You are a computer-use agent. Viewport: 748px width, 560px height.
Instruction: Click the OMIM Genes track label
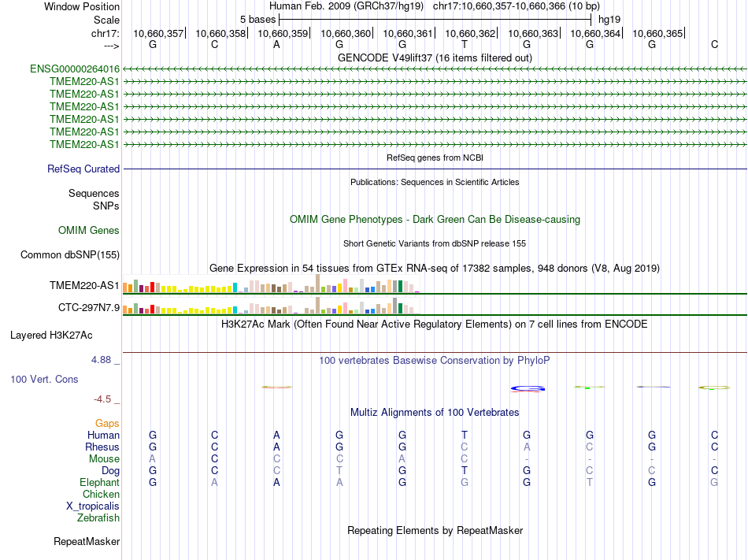coord(89,231)
